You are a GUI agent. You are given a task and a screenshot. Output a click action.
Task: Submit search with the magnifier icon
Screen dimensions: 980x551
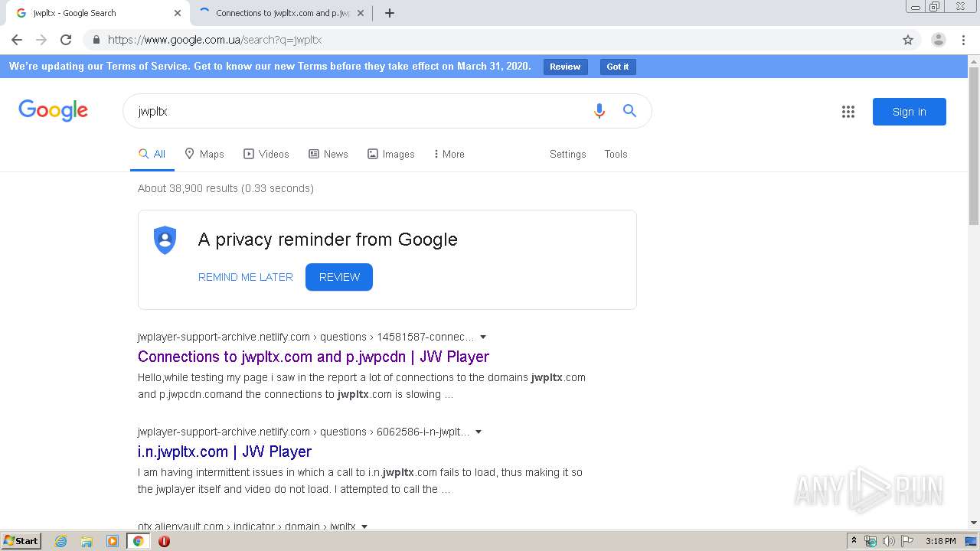tap(629, 111)
